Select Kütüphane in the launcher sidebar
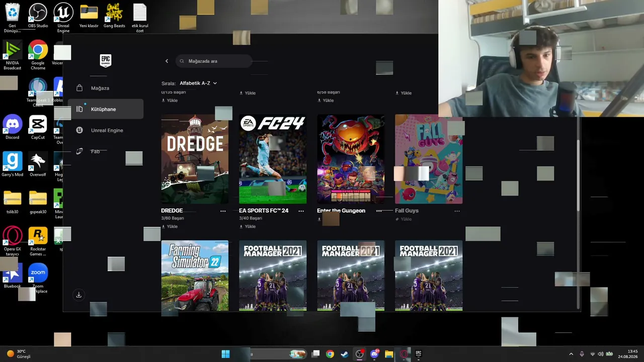The image size is (644, 362). tap(106, 109)
